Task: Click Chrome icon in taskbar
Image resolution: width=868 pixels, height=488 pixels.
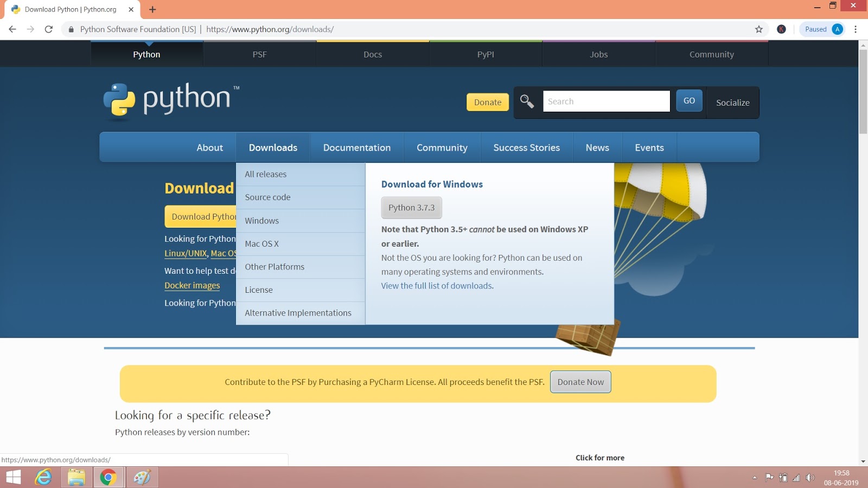Action: [x=108, y=477]
